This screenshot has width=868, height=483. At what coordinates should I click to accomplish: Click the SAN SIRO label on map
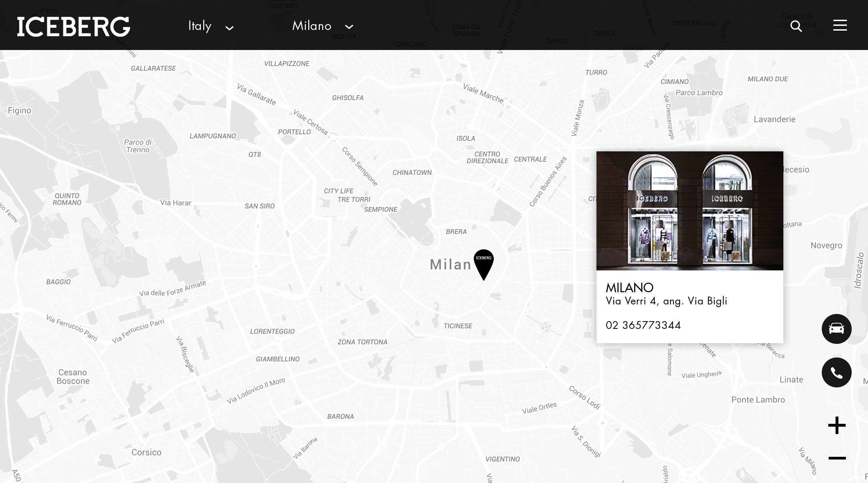pyautogui.click(x=260, y=206)
